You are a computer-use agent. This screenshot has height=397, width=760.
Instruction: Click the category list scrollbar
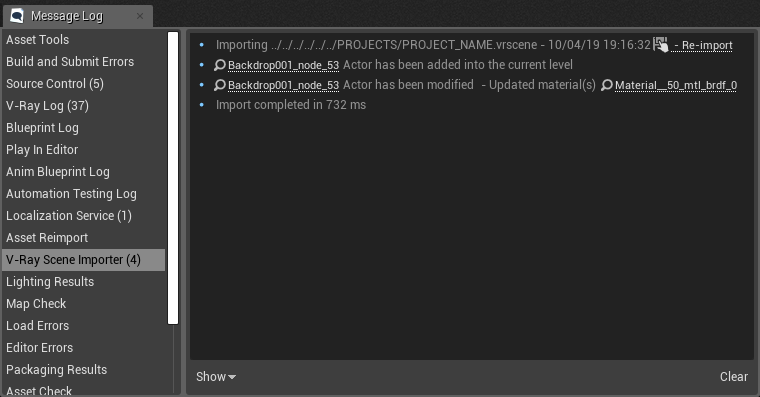173,177
